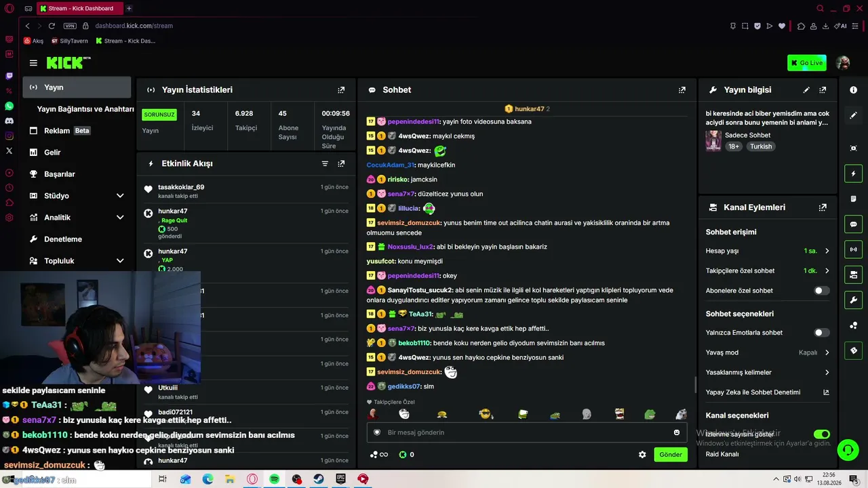Click the address bar URL
This screenshot has width=868, height=488.
[x=134, y=26]
